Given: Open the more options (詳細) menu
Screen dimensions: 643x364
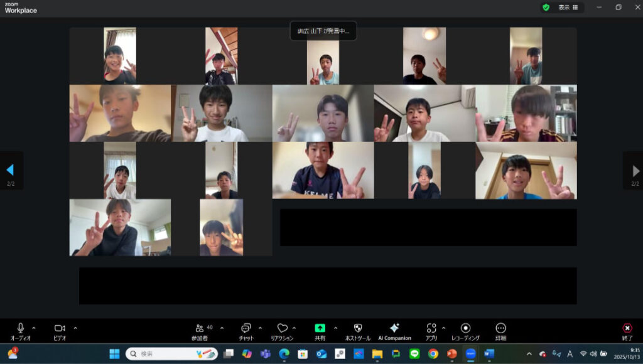Looking at the screenshot, I should click(500, 328).
